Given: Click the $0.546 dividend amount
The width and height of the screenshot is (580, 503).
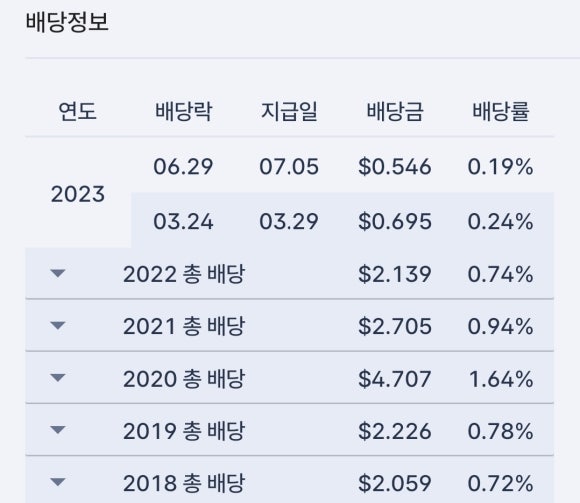Looking at the screenshot, I should click(x=395, y=166).
